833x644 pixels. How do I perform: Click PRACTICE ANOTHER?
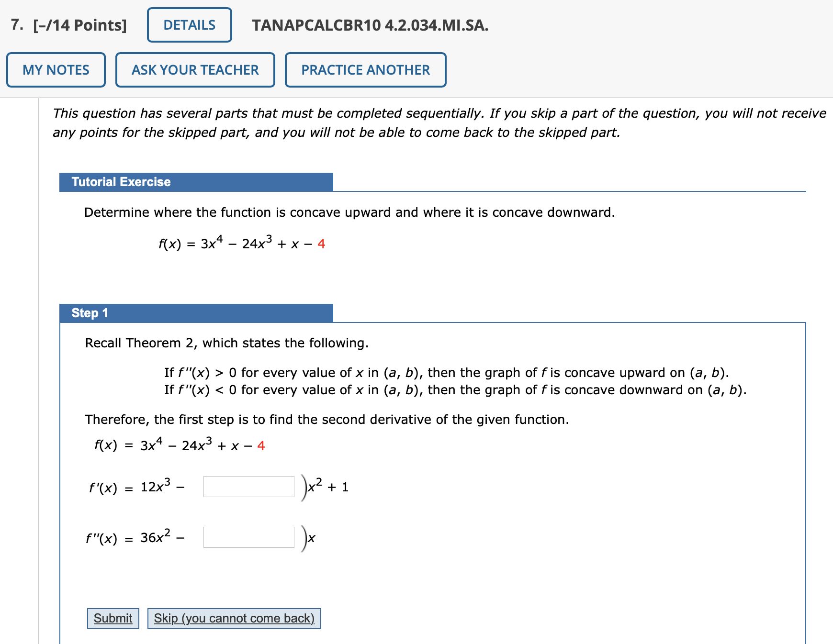point(365,70)
